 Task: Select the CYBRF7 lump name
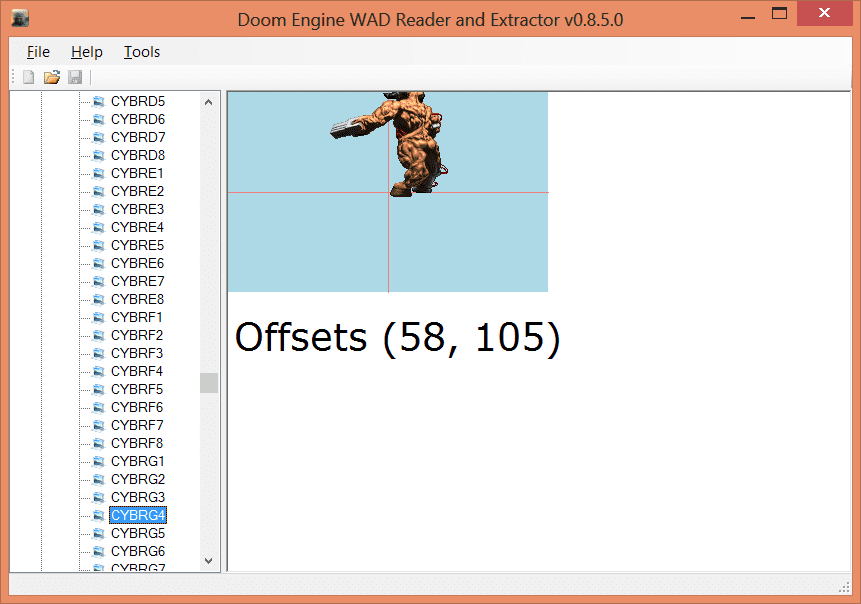click(137, 425)
